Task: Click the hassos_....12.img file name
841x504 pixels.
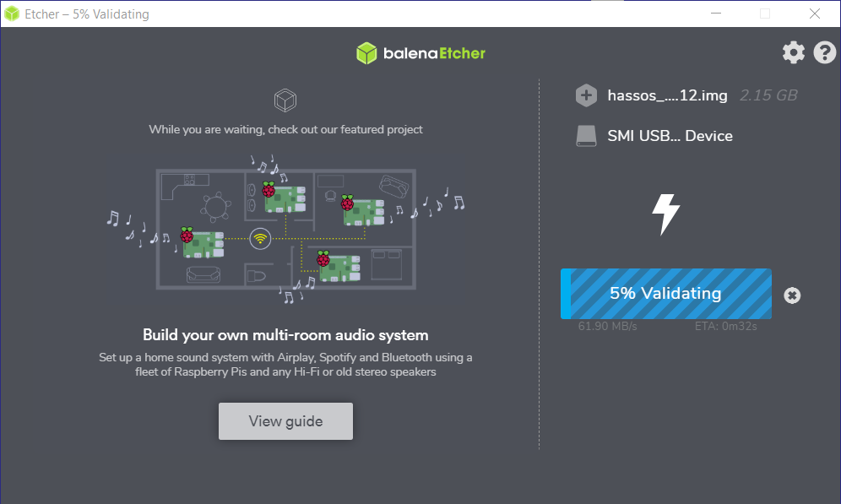Action: tap(667, 95)
